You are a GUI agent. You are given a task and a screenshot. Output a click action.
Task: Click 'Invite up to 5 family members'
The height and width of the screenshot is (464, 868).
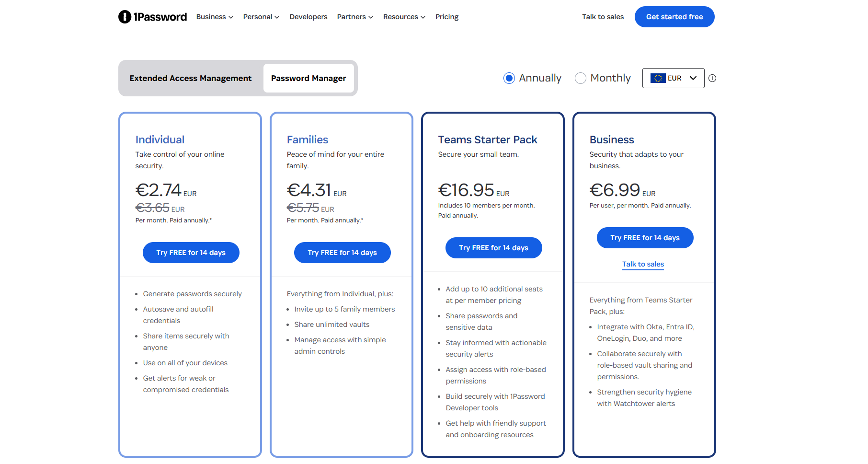344,309
